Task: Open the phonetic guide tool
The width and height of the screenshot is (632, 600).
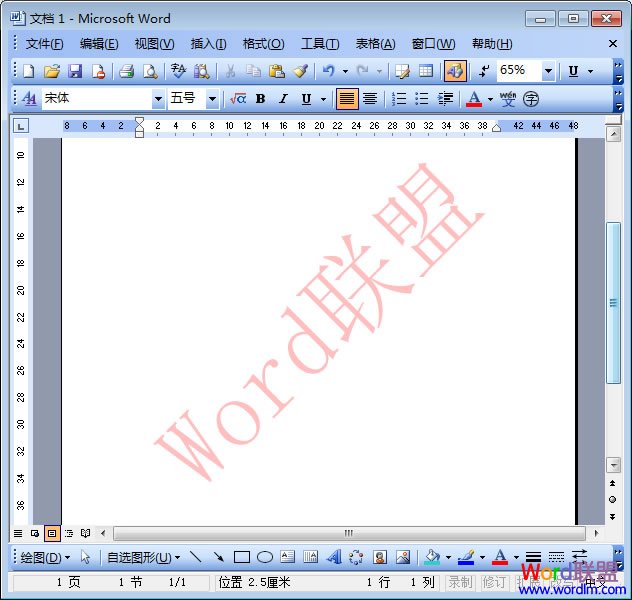Action: [x=508, y=99]
